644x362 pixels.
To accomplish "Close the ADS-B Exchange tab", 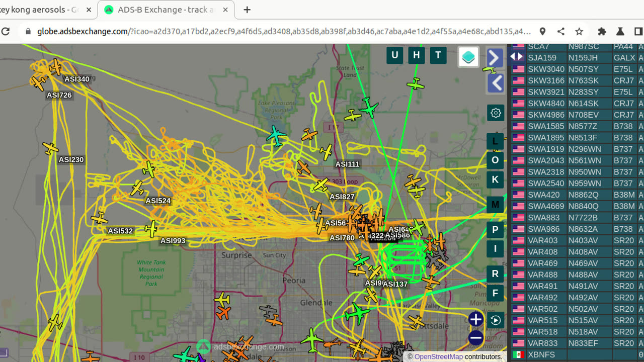I will click(x=224, y=10).
